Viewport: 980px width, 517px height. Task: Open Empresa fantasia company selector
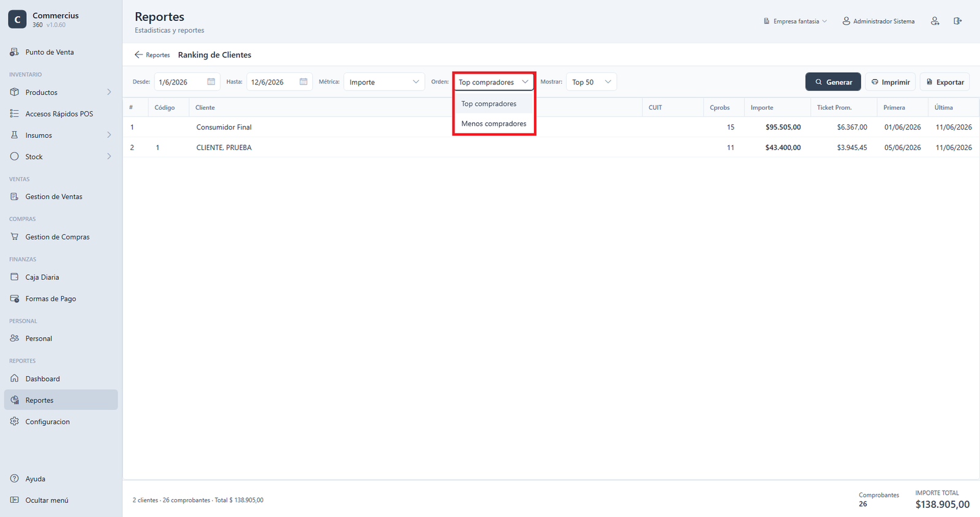pos(795,21)
